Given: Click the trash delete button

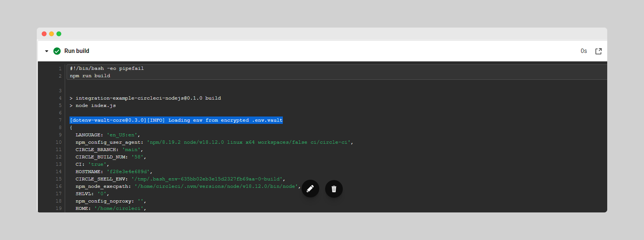Looking at the screenshot, I should 334,189.
